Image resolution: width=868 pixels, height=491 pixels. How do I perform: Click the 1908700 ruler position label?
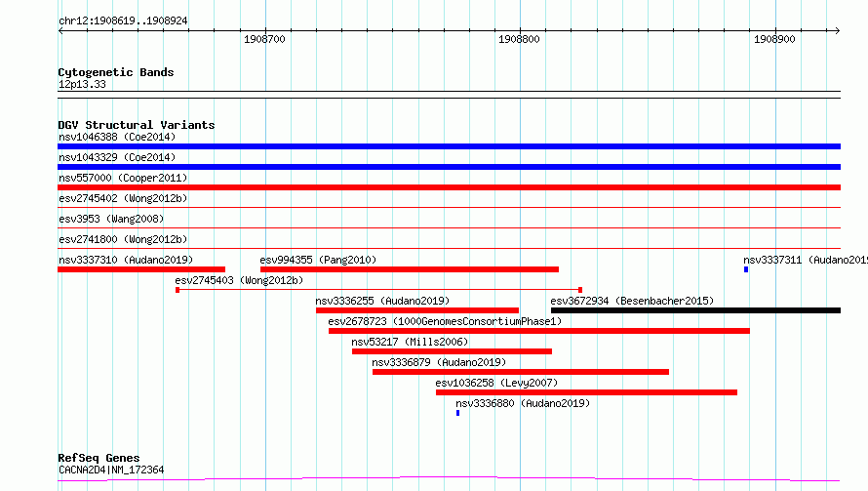(264, 39)
